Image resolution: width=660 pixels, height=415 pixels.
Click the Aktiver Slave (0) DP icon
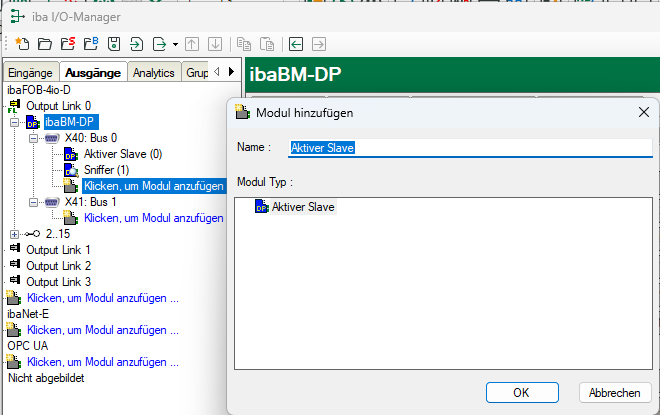click(71, 154)
